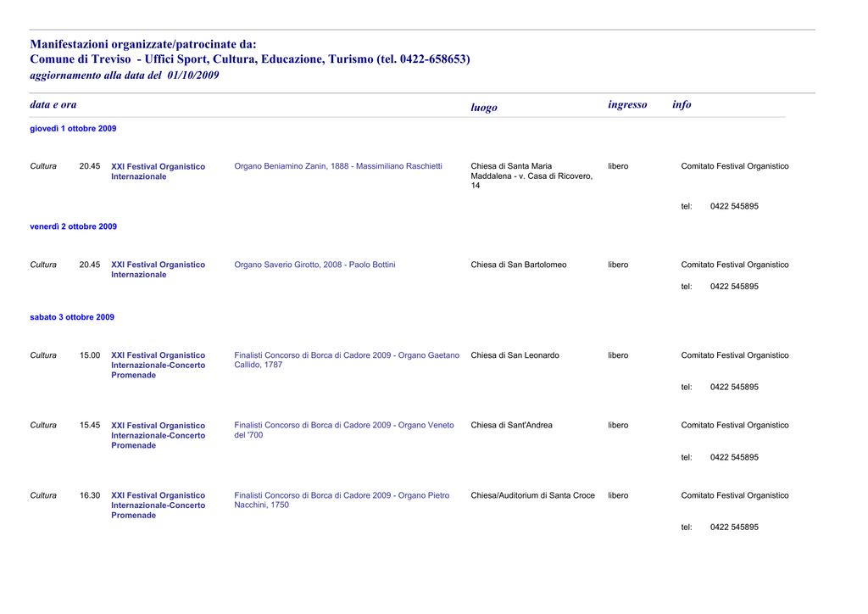Click the time '16.30' in the sabato listing
868x614 pixels.
coord(90,495)
